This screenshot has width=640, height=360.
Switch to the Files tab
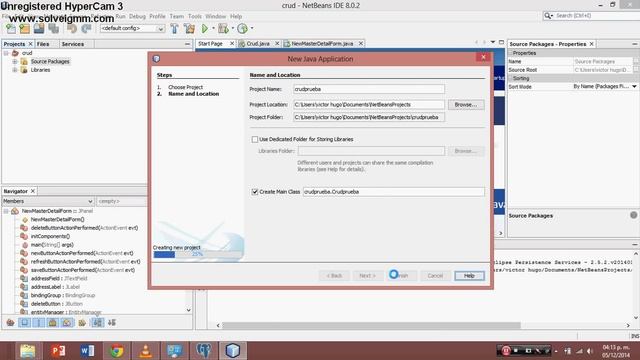43,44
